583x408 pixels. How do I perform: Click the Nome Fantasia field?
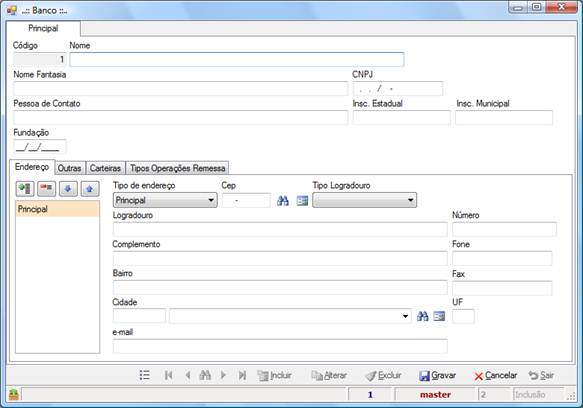click(181, 89)
